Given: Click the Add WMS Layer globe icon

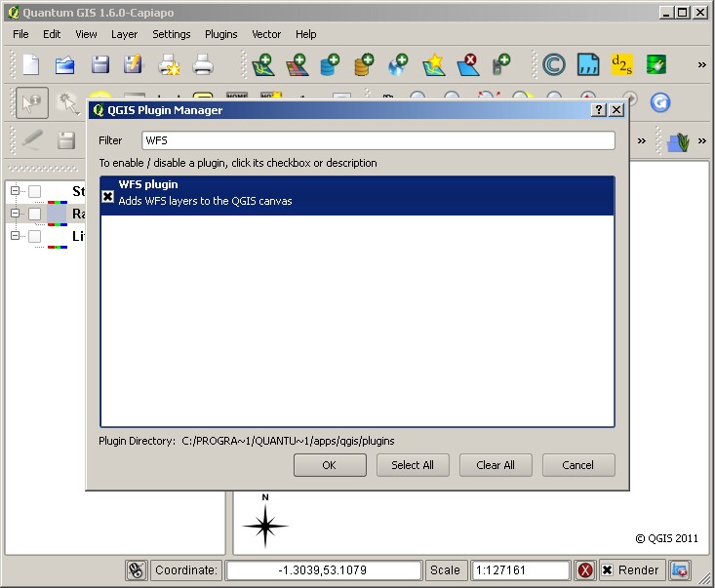Looking at the screenshot, I should 399,64.
